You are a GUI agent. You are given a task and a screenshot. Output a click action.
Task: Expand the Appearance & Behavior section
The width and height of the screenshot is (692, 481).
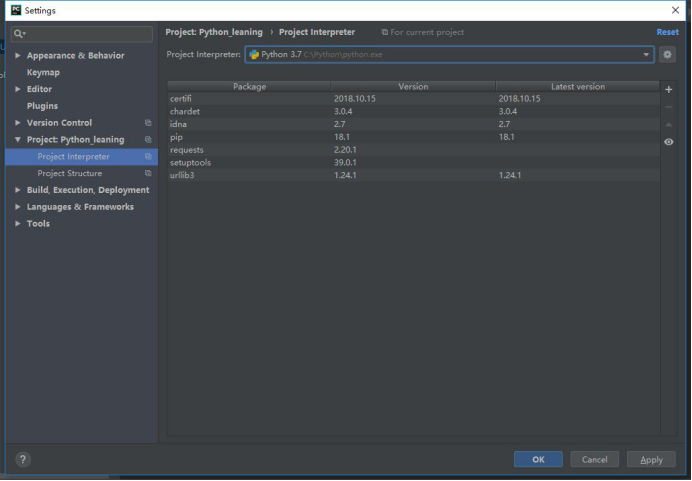click(18, 56)
